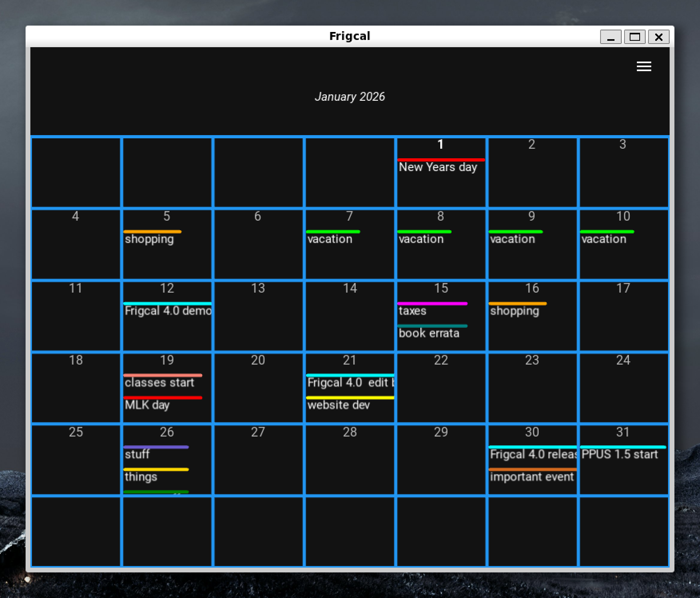Open the hamburger menu
The image size is (700, 598).
tap(644, 66)
